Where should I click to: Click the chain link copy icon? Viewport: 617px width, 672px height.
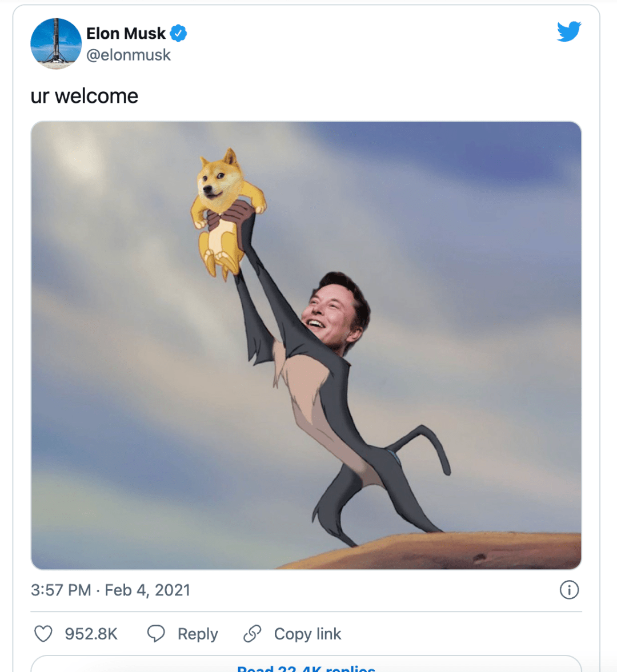click(252, 634)
